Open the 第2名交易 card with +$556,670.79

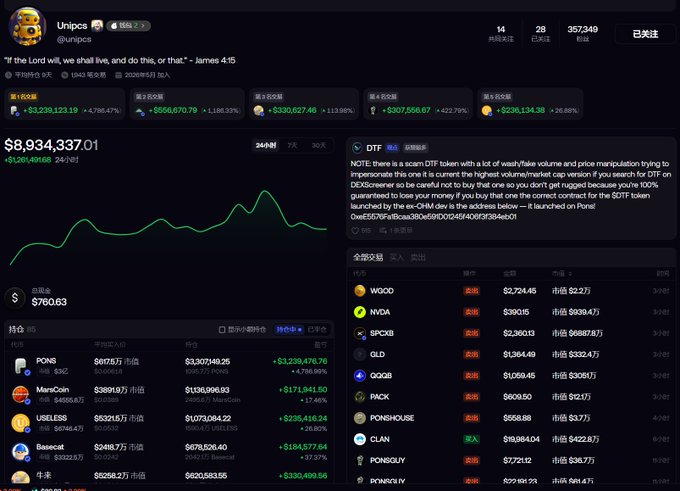click(x=187, y=104)
